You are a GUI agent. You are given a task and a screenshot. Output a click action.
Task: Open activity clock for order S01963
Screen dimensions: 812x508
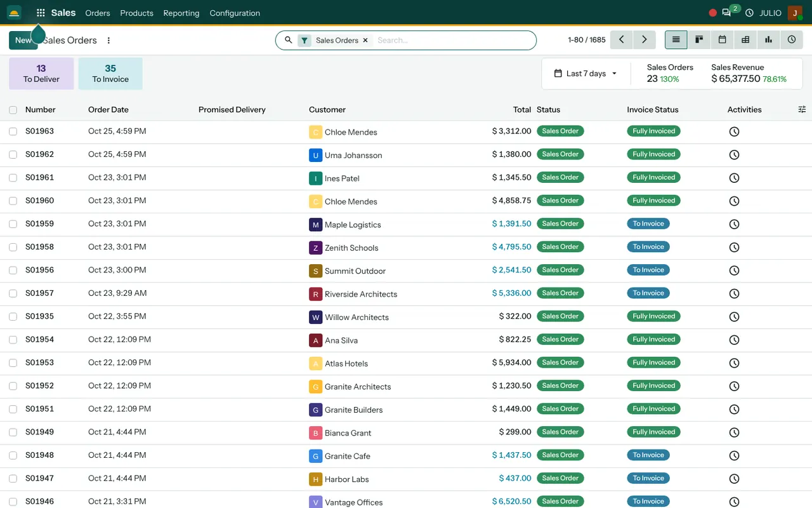pyautogui.click(x=734, y=131)
